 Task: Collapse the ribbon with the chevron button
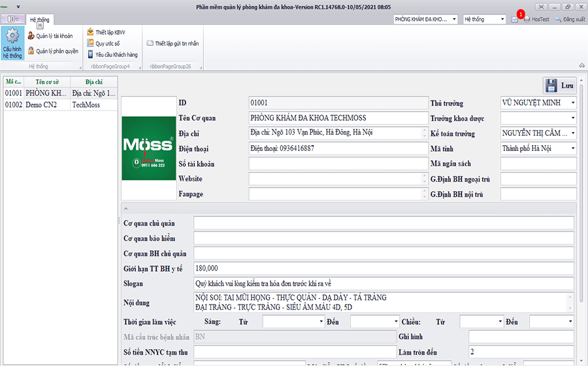tap(581, 65)
